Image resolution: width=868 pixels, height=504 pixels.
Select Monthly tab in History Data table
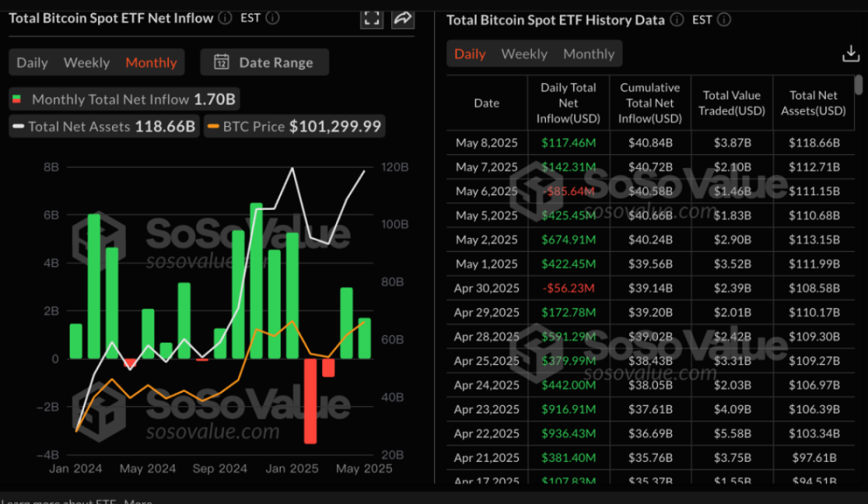pos(589,54)
